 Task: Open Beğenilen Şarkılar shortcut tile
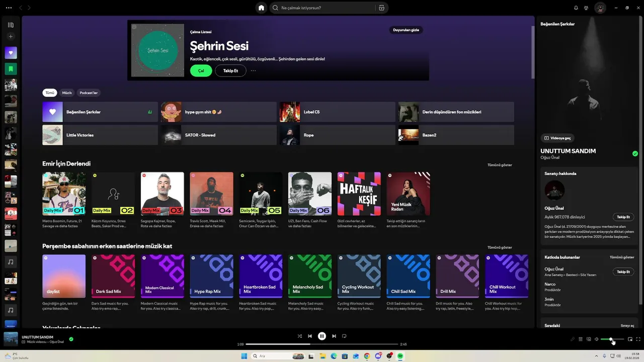(x=100, y=112)
